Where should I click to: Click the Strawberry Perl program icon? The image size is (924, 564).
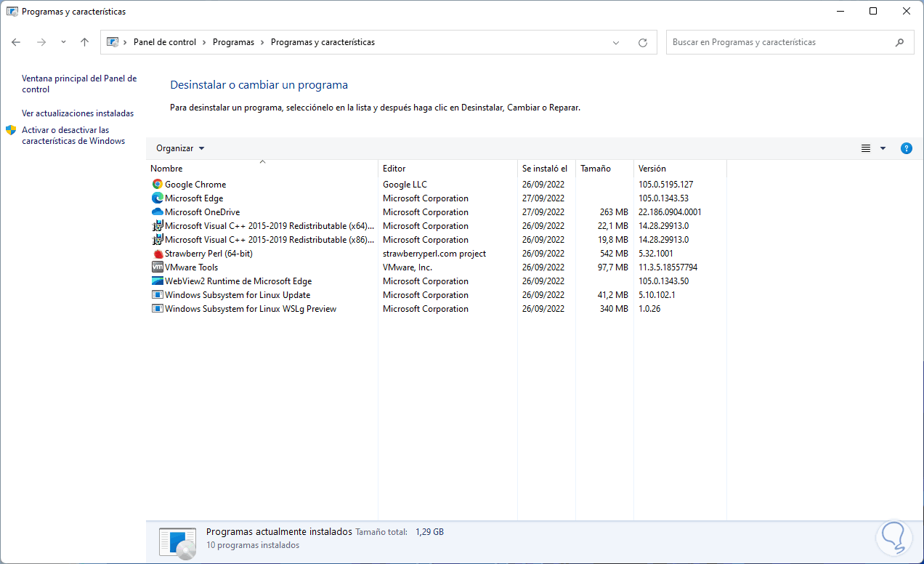click(158, 254)
